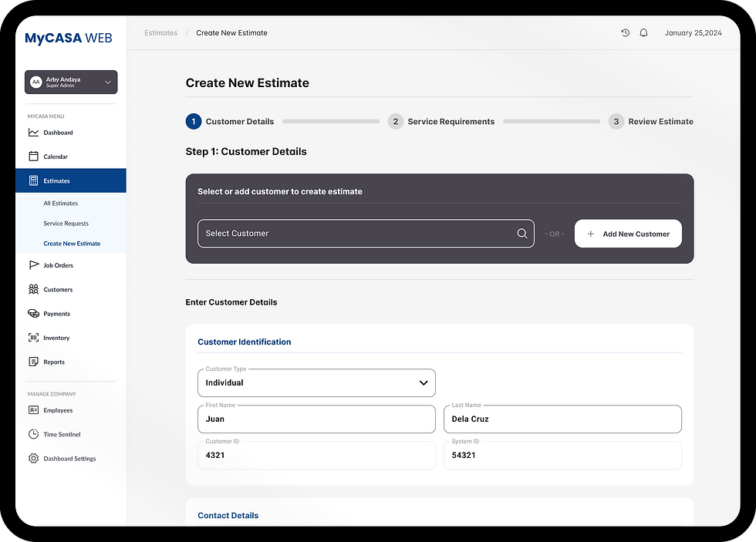Viewport: 756px width, 542px height.
Task: Click the Estimates calculator icon
Action: tap(33, 180)
